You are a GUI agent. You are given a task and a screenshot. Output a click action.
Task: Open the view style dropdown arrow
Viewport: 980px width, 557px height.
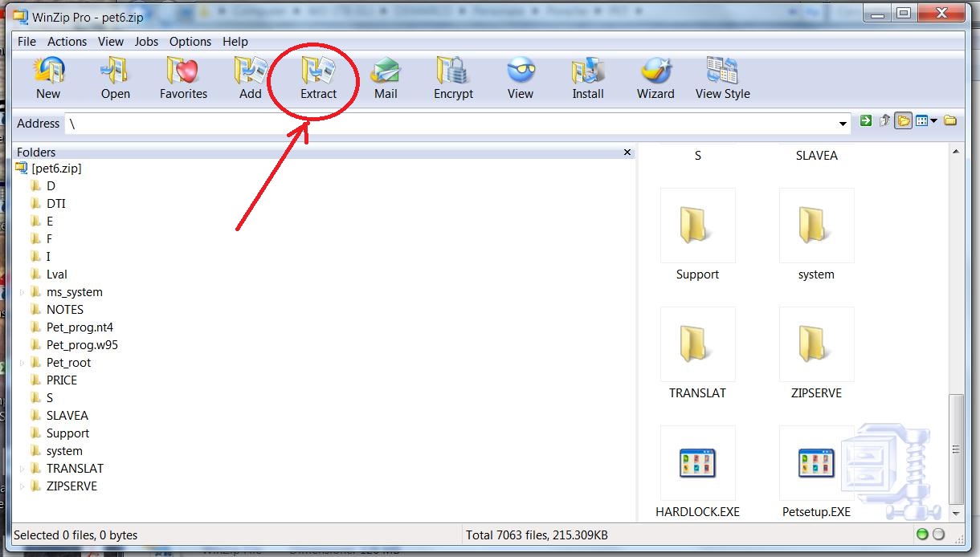[x=933, y=122]
